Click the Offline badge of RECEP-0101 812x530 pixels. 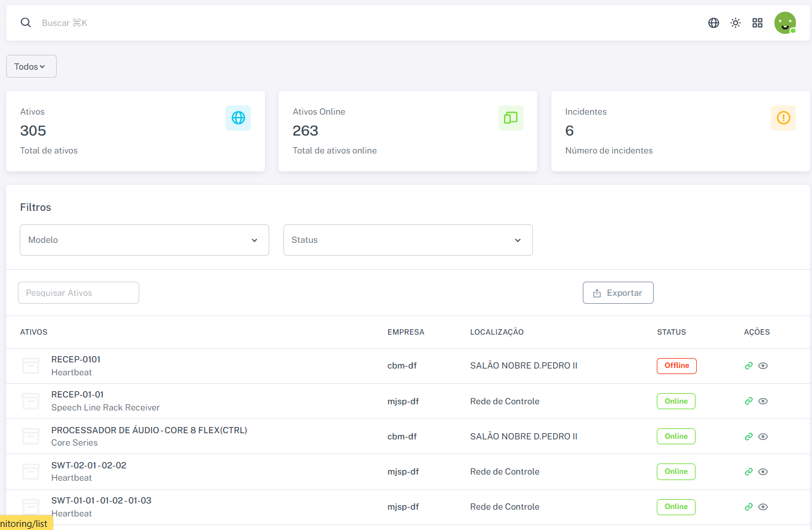click(x=676, y=366)
